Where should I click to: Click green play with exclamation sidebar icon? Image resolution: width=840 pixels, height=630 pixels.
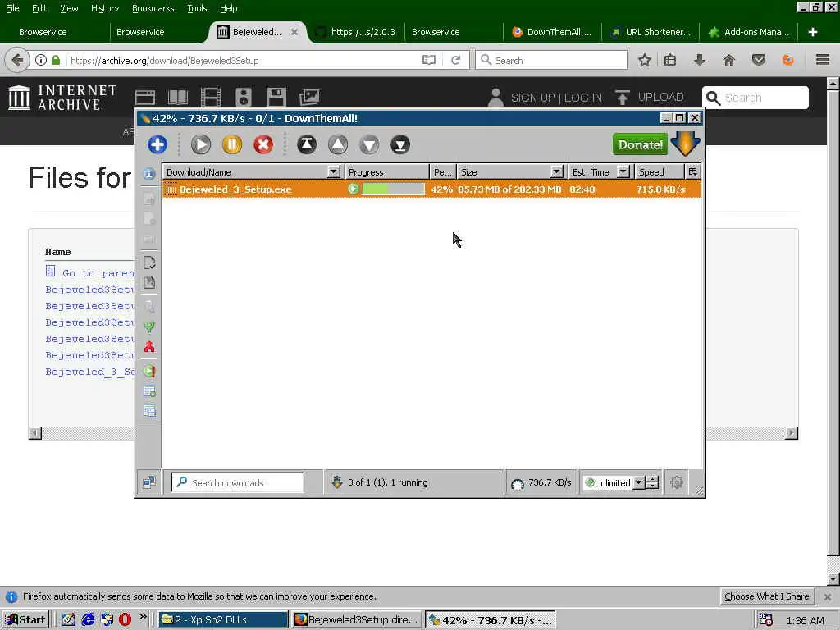pos(149,371)
